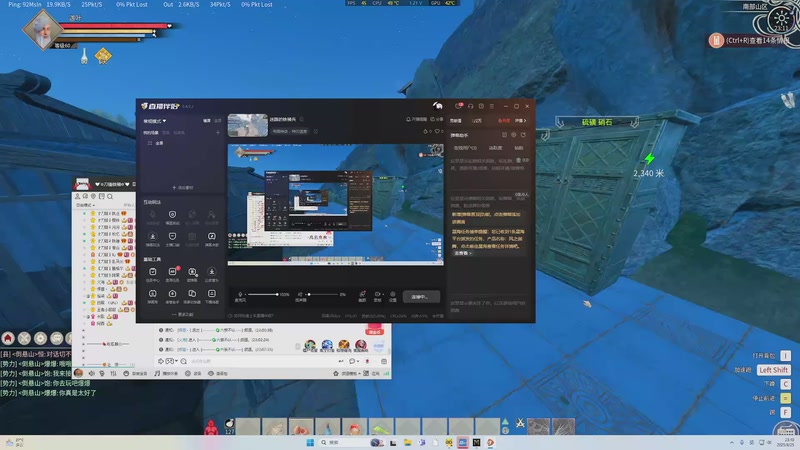
Task: Click the camera record icon in the control bar
Action: 378,294
